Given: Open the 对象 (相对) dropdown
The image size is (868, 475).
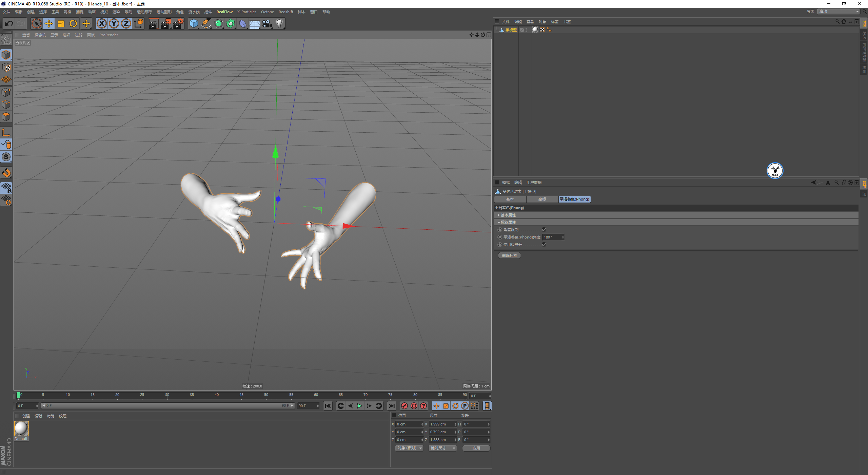Looking at the screenshot, I should [410, 448].
